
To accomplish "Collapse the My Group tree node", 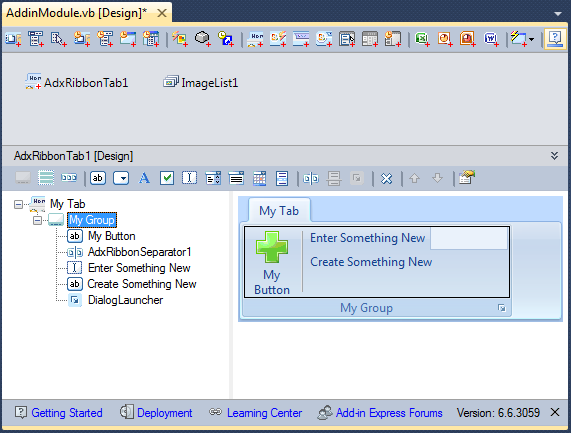I will (x=37, y=220).
